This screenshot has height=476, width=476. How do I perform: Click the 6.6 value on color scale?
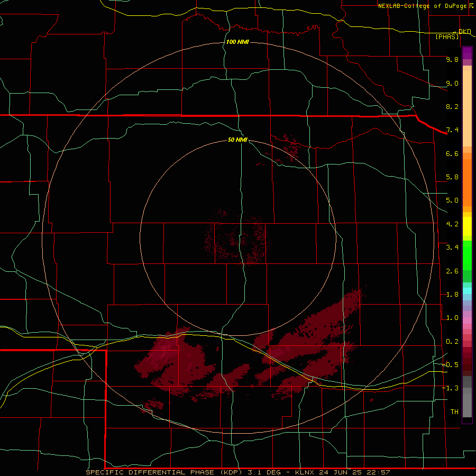coord(452,153)
